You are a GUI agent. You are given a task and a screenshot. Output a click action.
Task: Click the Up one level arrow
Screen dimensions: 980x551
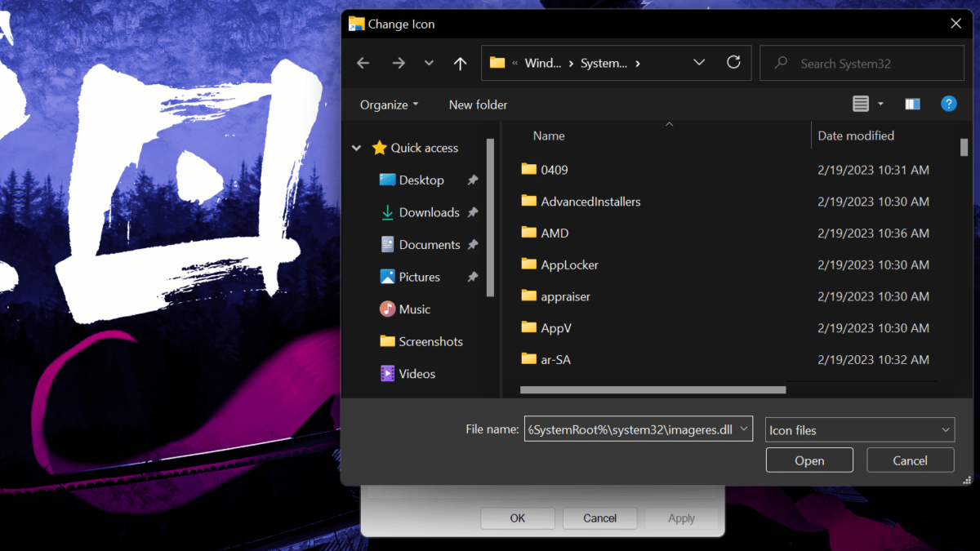click(x=460, y=63)
